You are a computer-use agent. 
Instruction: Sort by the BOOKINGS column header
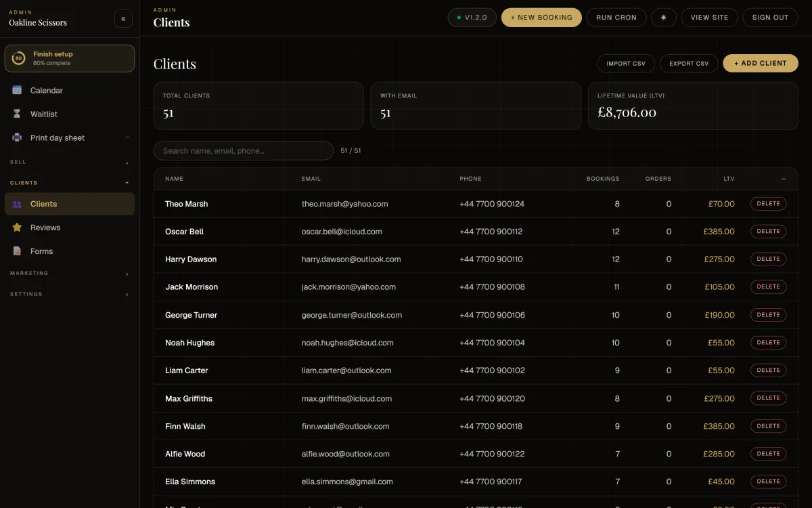point(603,179)
